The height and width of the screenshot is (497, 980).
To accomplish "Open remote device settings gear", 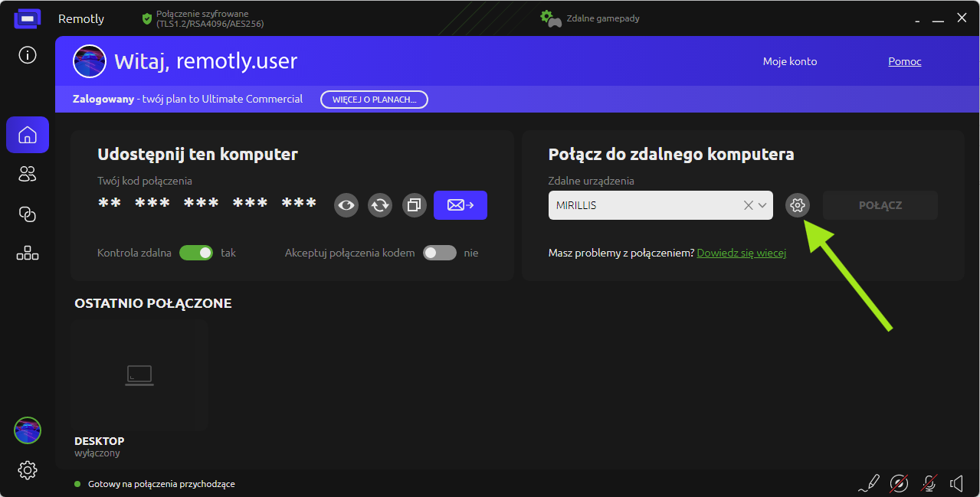I will 798,205.
